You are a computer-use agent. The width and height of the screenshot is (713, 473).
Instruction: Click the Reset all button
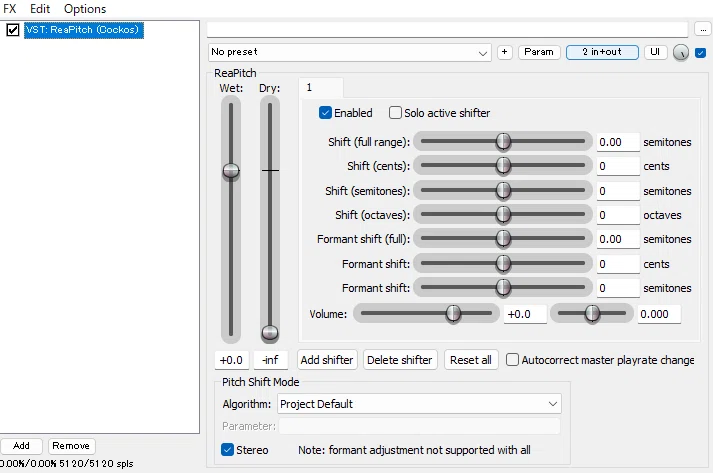pos(471,360)
